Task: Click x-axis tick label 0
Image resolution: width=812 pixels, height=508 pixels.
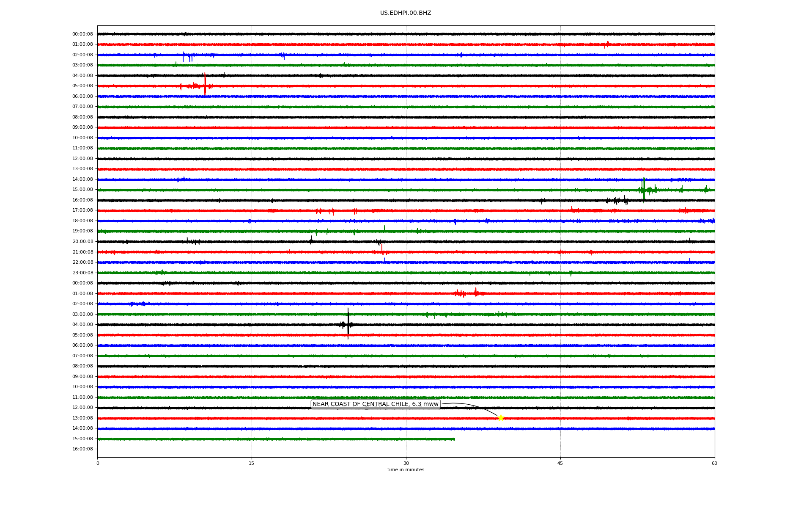Action: (x=98, y=464)
